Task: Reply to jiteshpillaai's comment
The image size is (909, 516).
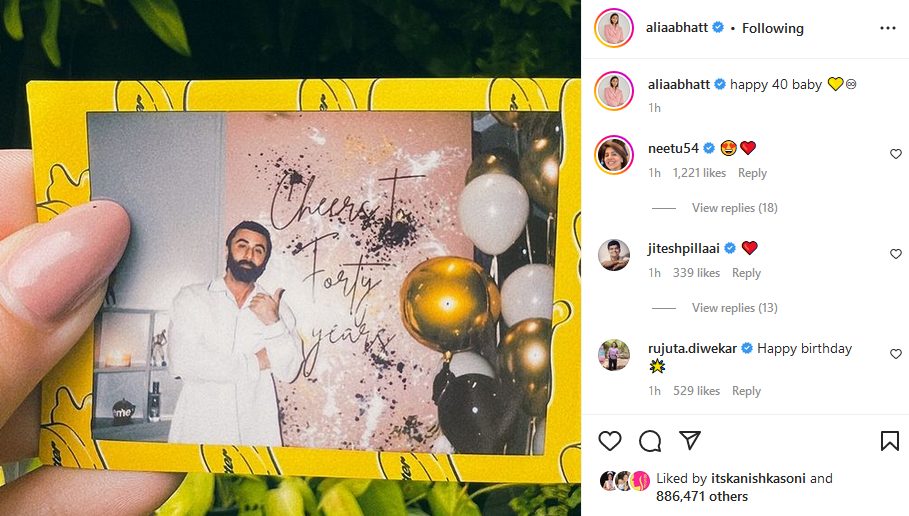Action: tap(746, 273)
